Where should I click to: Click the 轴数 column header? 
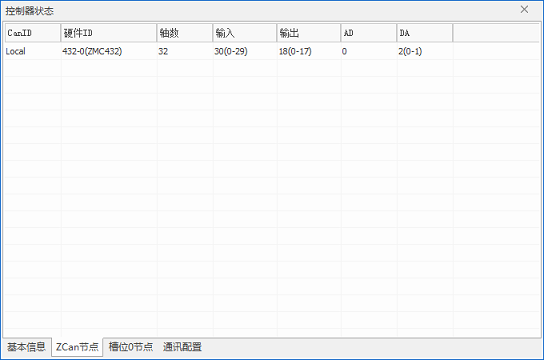[185, 33]
